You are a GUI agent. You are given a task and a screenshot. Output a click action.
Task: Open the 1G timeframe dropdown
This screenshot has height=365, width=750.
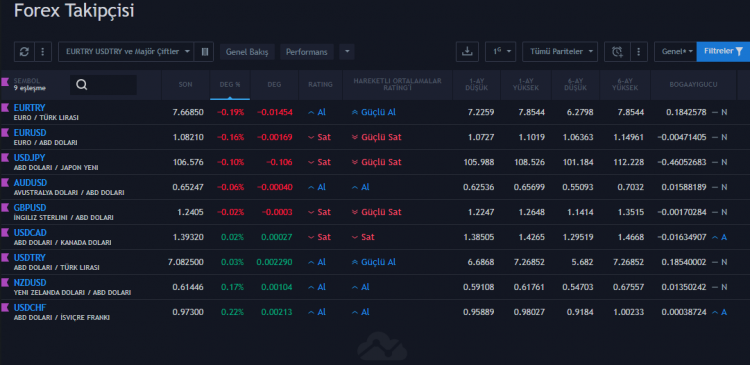click(x=500, y=52)
